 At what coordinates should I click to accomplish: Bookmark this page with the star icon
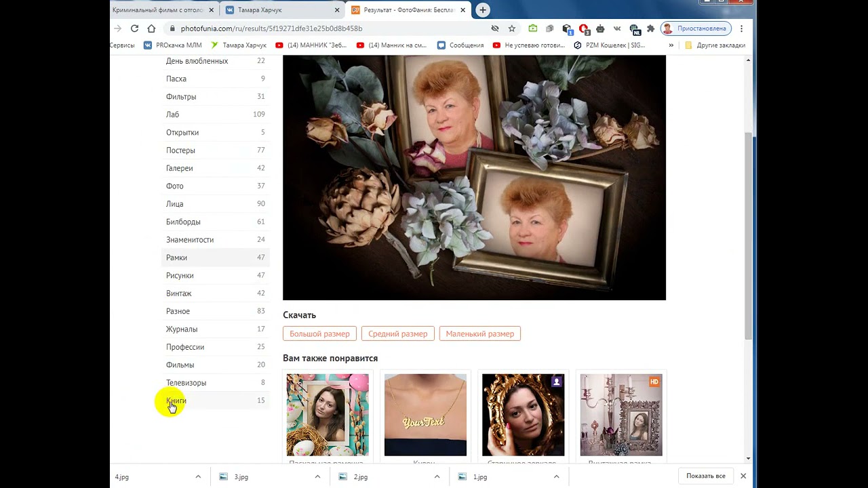click(x=512, y=28)
